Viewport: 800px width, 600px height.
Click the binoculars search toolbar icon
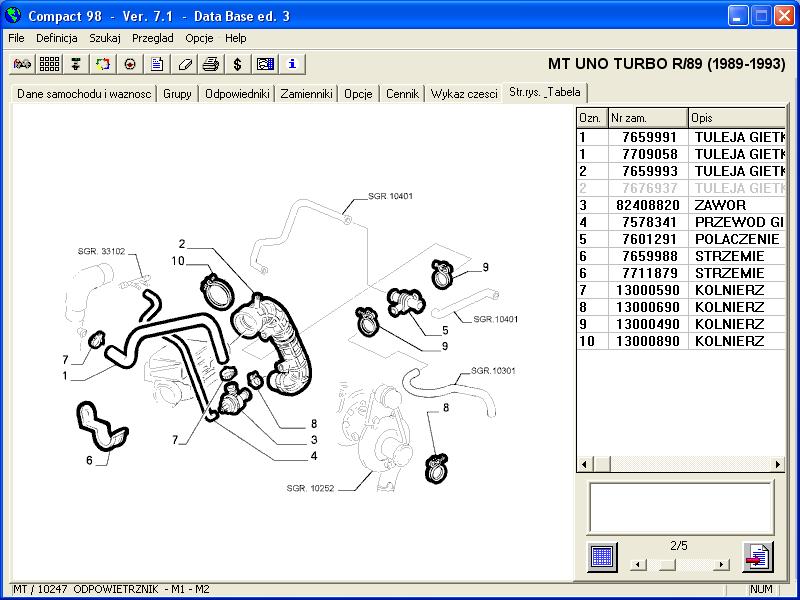click(22, 64)
